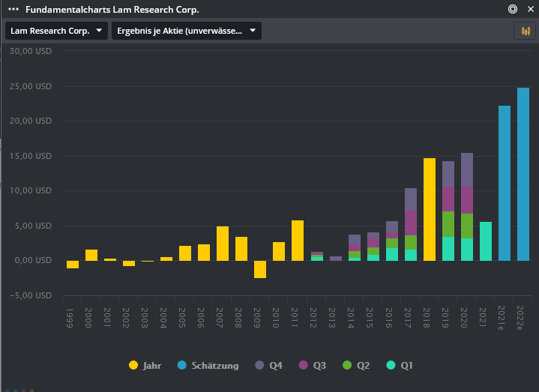This screenshot has width=539, height=392.
Task: Click the 5,00 USD axis label
Action: click(x=33, y=226)
